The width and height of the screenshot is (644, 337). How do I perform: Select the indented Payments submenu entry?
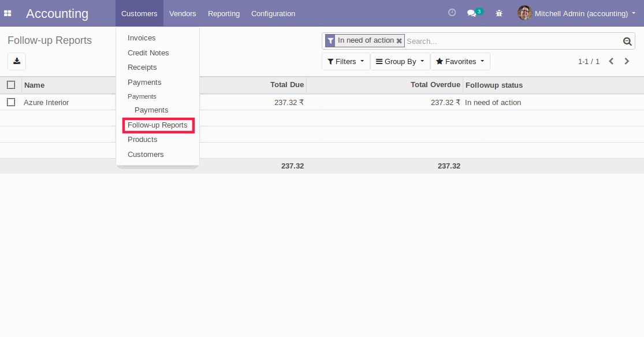[x=151, y=110]
